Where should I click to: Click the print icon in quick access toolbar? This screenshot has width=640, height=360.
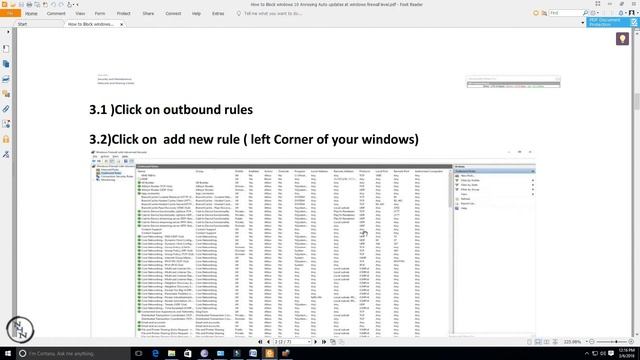point(29,4)
